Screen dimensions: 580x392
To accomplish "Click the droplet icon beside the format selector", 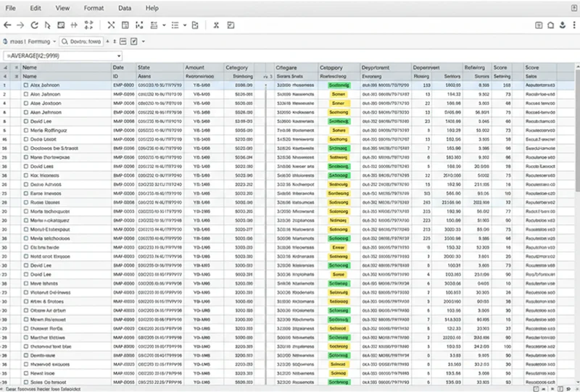I will (5, 41).
